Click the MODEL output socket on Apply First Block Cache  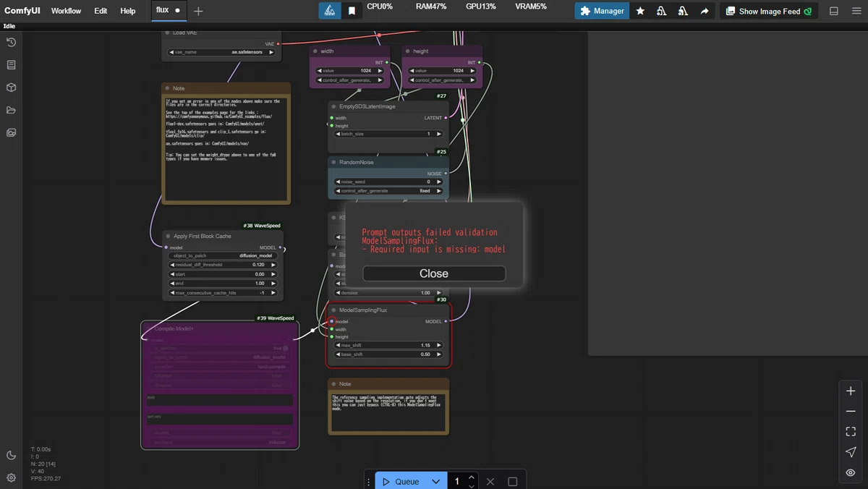tap(282, 248)
